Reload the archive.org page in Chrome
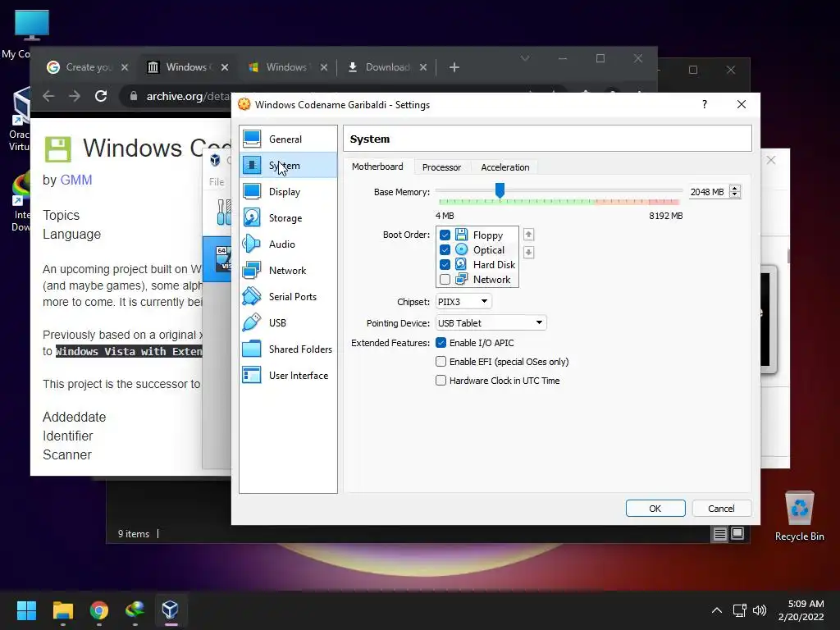Image resolution: width=840 pixels, height=630 pixels. coord(101,96)
